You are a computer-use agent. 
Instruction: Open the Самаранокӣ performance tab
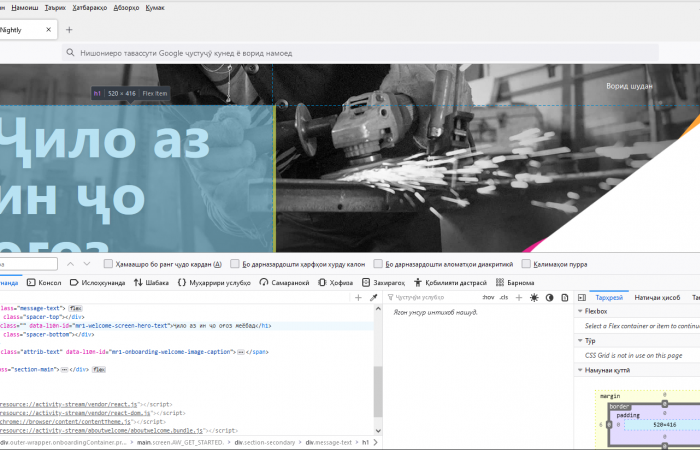(284, 283)
